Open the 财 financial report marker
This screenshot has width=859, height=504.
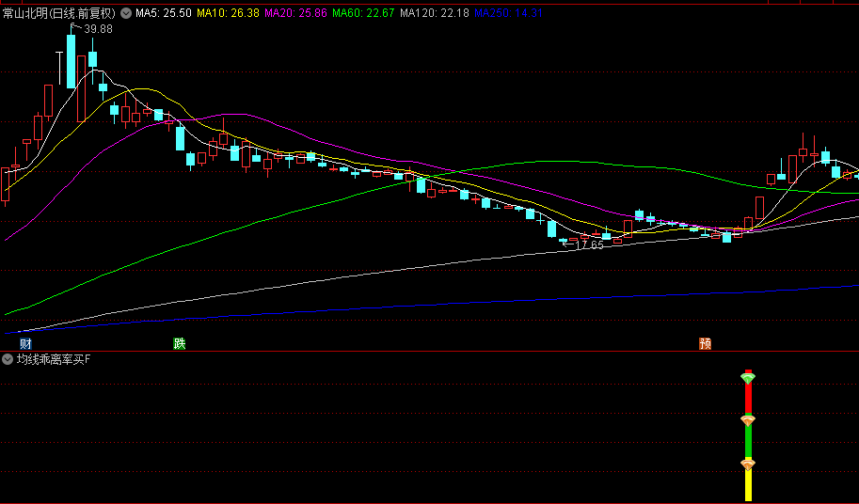pyautogui.click(x=25, y=343)
